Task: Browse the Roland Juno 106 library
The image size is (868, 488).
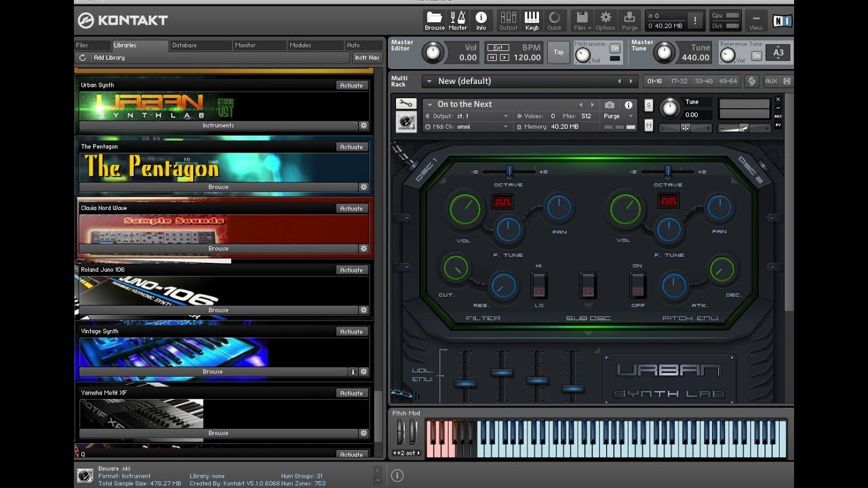Action: click(218, 310)
